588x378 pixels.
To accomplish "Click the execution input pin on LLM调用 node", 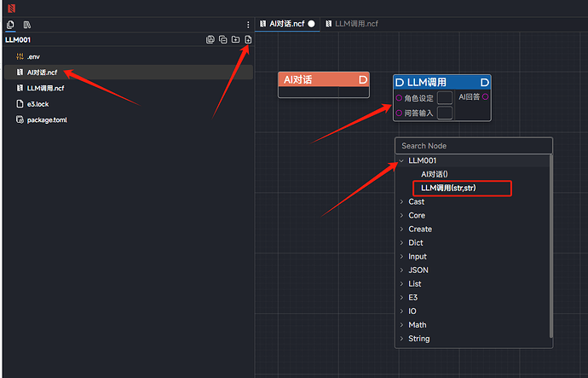I will point(399,82).
